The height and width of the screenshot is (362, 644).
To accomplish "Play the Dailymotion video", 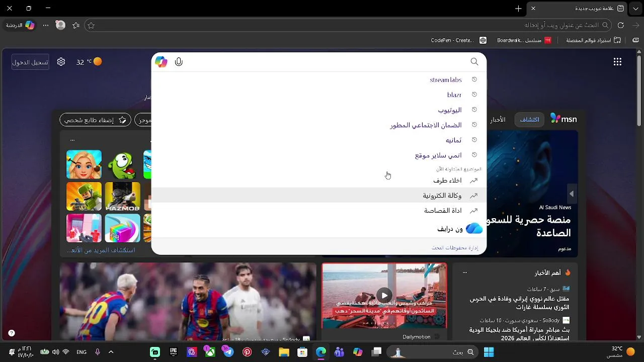I will (x=384, y=295).
